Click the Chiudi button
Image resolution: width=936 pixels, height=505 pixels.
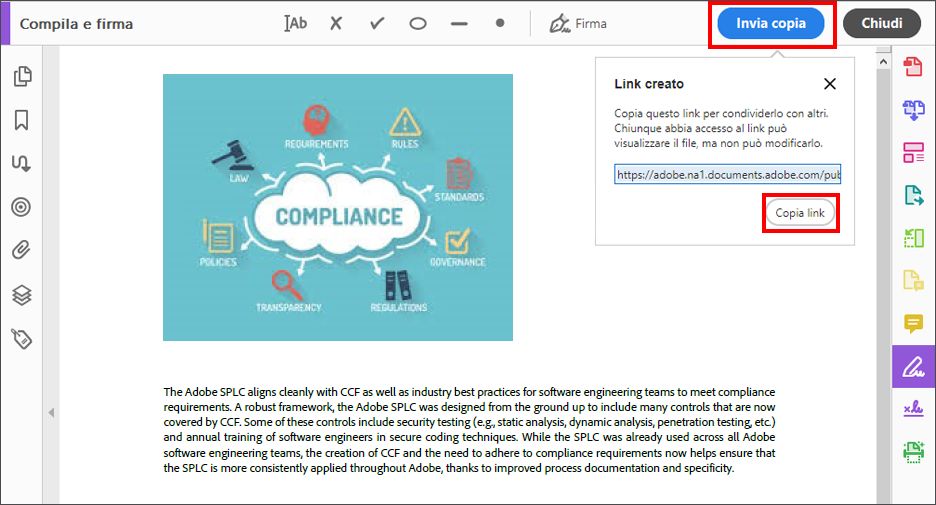tap(882, 23)
